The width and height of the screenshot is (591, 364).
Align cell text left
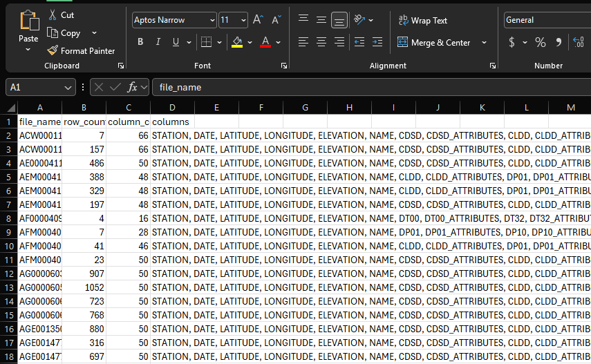[x=303, y=42]
